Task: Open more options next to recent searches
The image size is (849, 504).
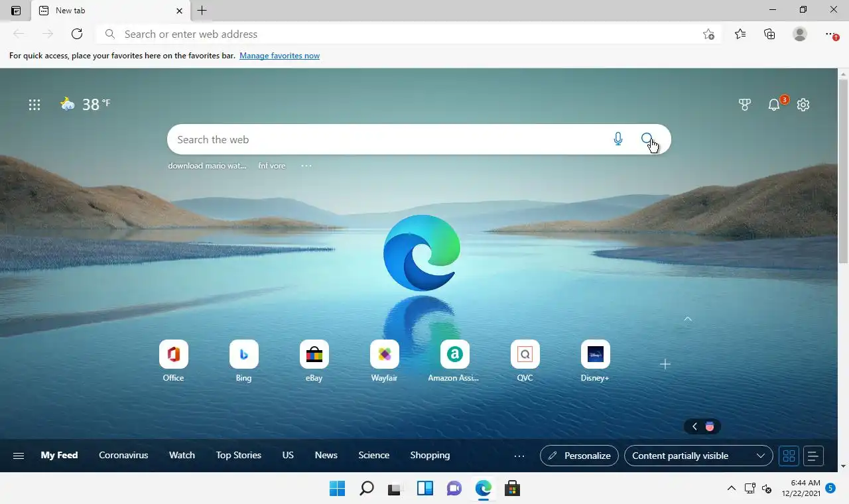Action: pos(306,166)
